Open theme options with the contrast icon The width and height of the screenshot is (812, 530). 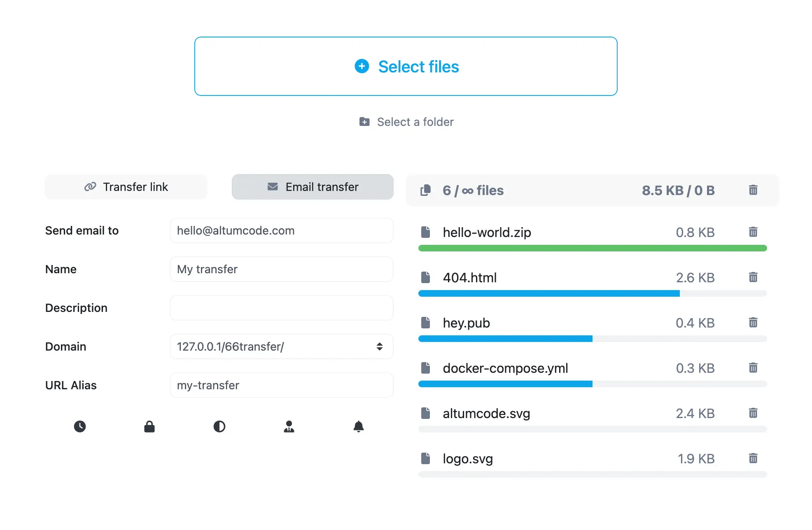219,427
